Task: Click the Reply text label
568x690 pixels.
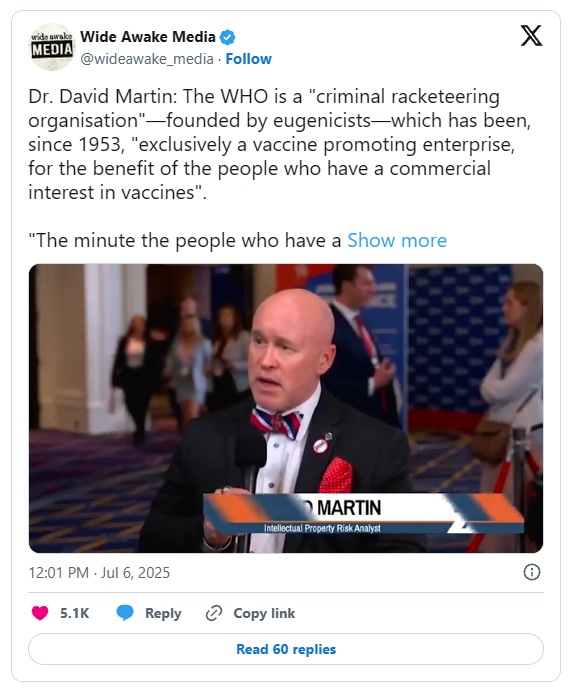Action: pyautogui.click(x=163, y=613)
